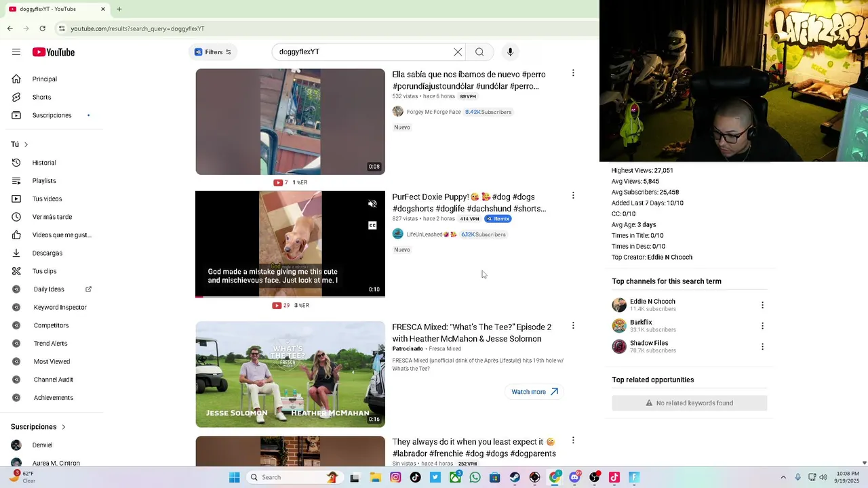This screenshot has width=868, height=488.
Task: Open Historial in the sidebar
Action: point(45,163)
